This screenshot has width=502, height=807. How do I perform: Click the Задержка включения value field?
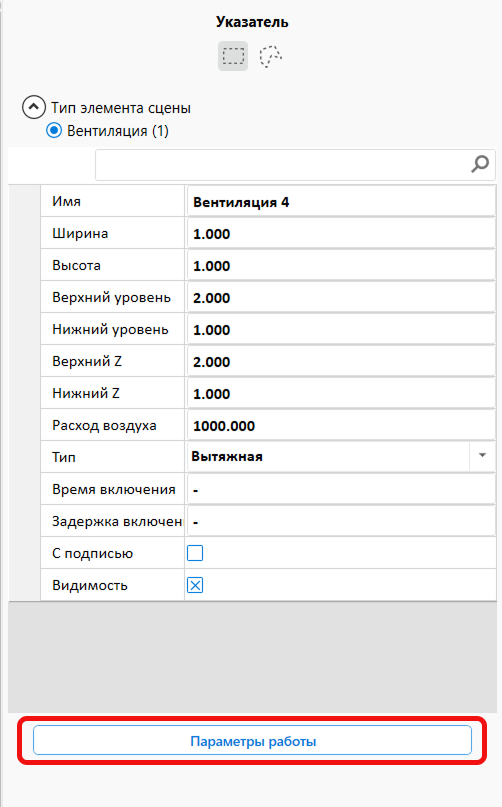coord(341,521)
